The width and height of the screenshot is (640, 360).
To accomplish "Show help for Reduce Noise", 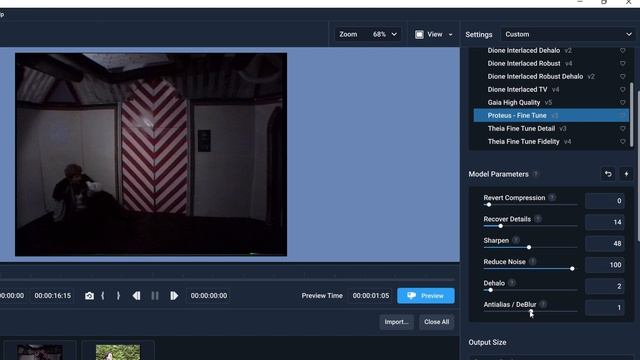I will (x=533, y=262).
